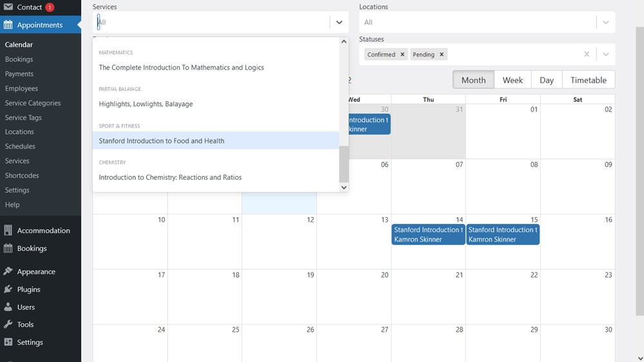Screen dimensions: 644x362
Task: Click the Contact notification badge
Action: pyautogui.click(x=50, y=7)
